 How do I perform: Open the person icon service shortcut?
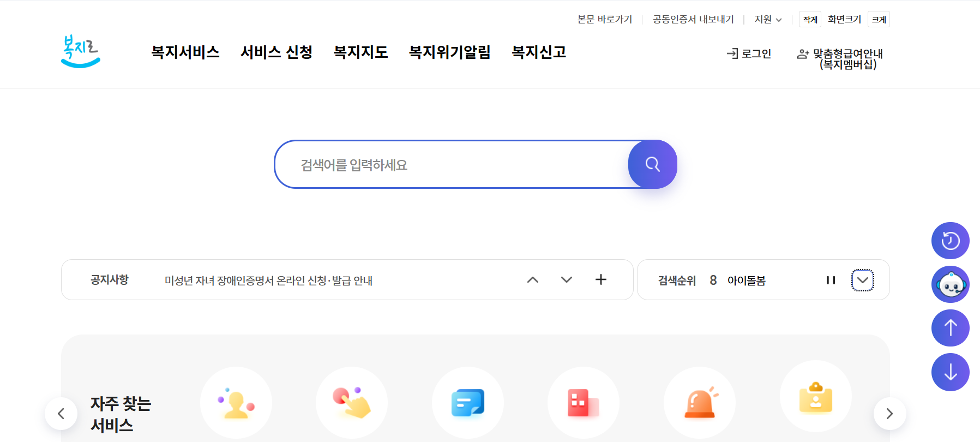pyautogui.click(x=236, y=403)
